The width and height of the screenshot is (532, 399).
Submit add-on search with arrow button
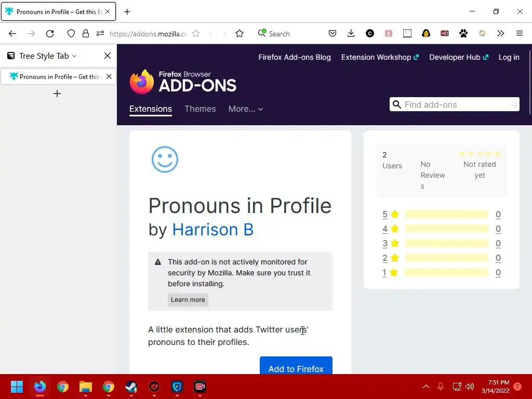tap(513, 104)
